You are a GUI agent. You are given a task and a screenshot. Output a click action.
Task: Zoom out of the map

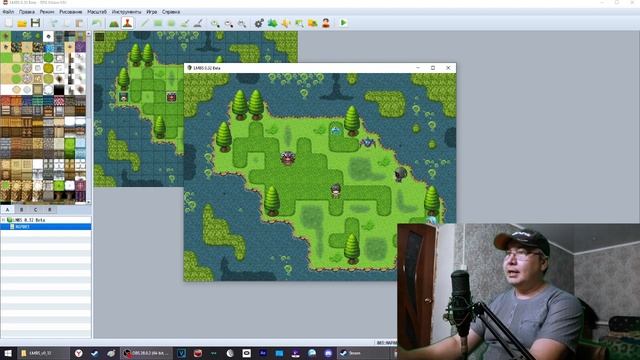[x=229, y=23]
